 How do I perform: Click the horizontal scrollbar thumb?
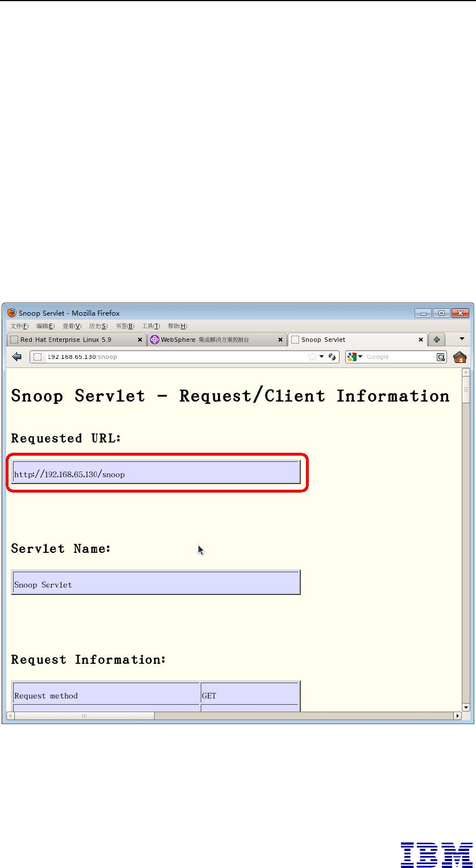pos(84,716)
